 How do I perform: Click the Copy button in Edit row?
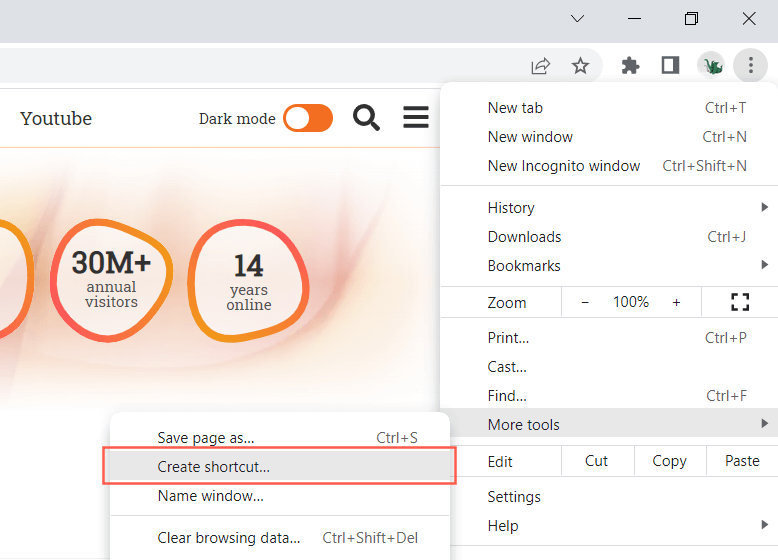[x=669, y=461]
